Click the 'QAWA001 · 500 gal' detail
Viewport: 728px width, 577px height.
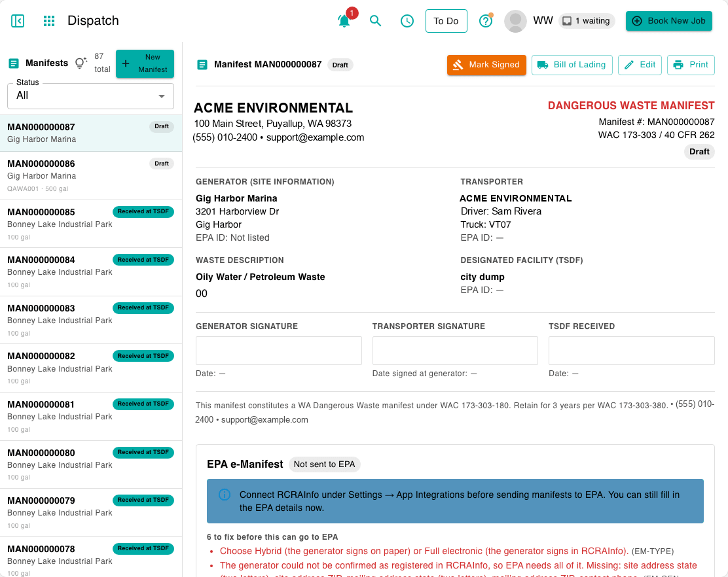(37, 189)
